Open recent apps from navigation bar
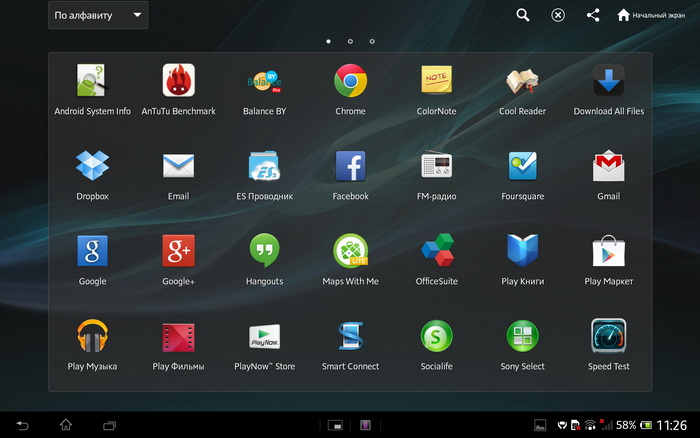Image resolution: width=700 pixels, height=438 pixels. 109,425
